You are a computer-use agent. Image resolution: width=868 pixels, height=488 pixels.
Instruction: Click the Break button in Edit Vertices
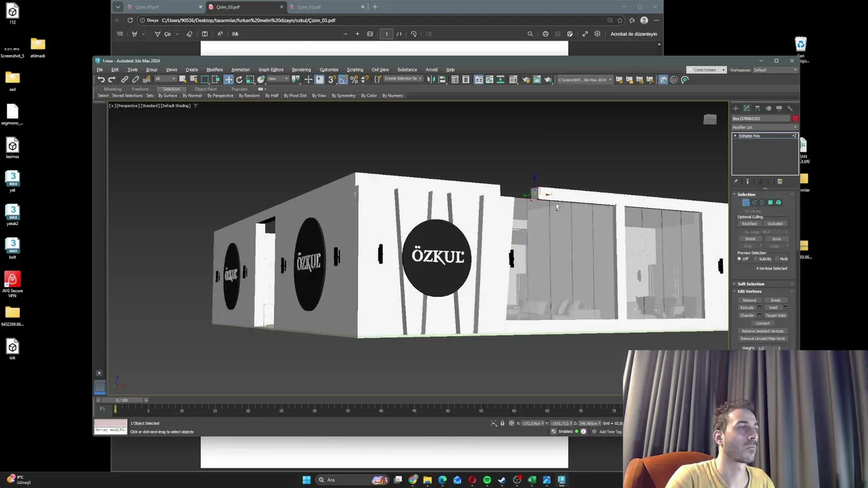pyautogui.click(x=776, y=300)
